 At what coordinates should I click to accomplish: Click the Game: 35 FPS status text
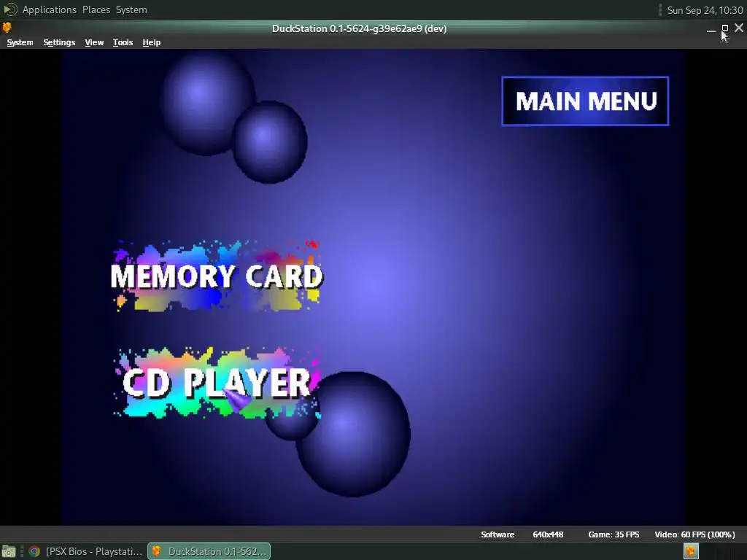tap(614, 534)
